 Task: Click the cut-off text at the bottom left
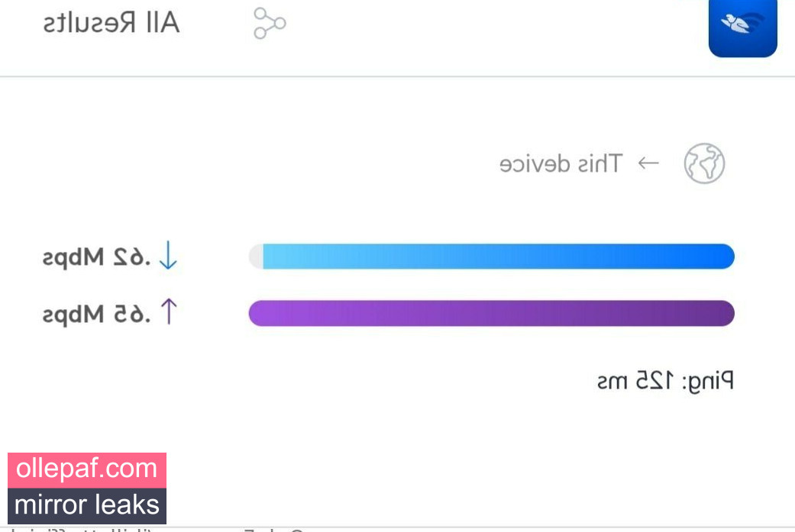tap(76, 530)
